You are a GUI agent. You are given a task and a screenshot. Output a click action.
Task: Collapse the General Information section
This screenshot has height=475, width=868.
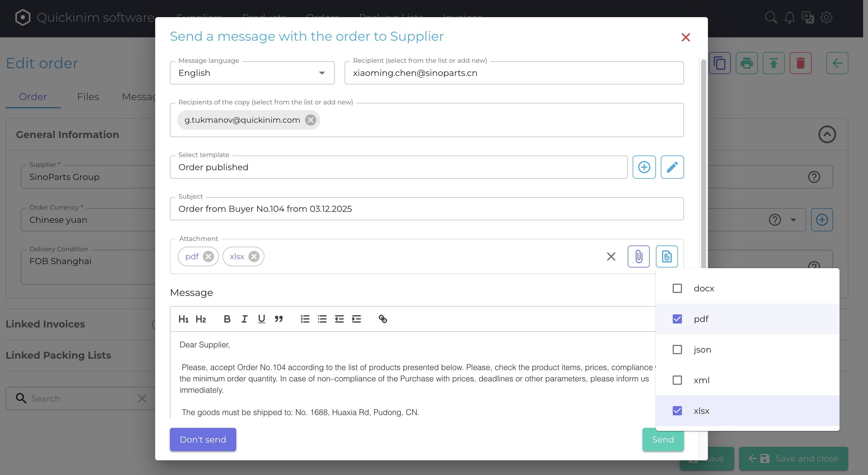827,134
